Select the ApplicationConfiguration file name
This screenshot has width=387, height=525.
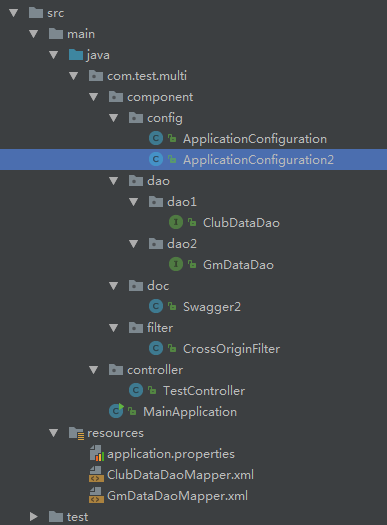point(255,139)
